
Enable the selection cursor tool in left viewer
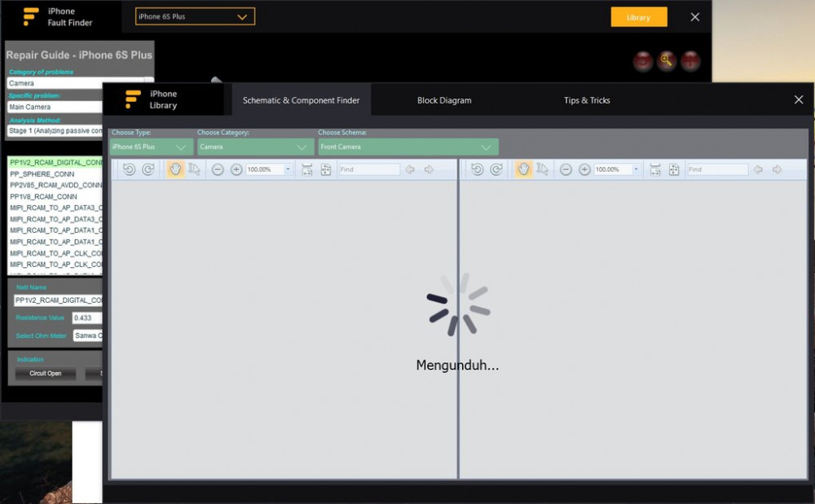[x=195, y=169]
